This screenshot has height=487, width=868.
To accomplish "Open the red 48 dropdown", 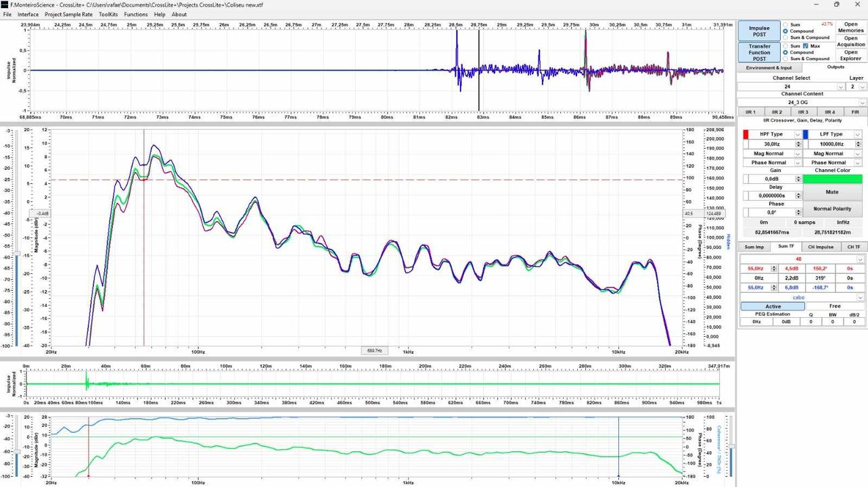I will pos(802,259).
